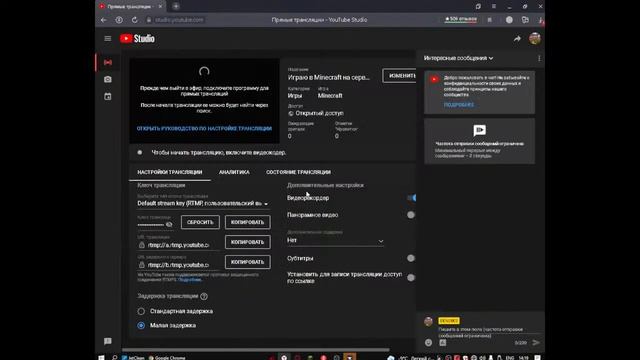
Task: Copy the stream key with Копировать
Action: (x=247, y=222)
